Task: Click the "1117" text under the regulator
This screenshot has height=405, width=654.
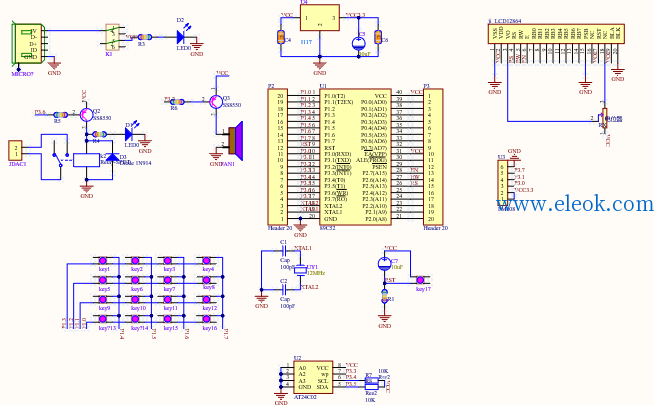Action: click(x=306, y=42)
